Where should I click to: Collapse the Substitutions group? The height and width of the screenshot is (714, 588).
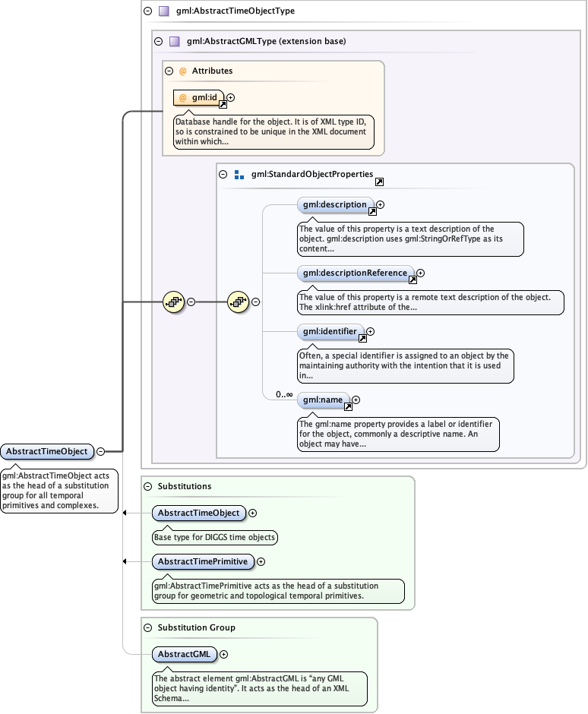pos(147,485)
